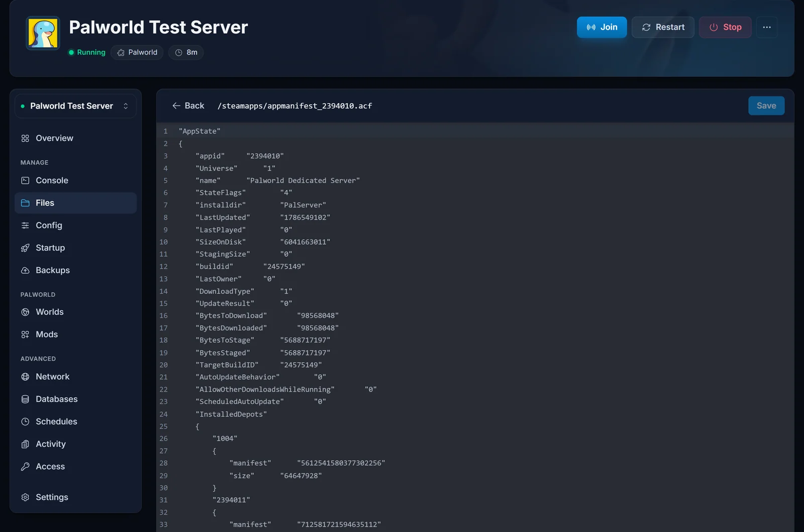Click the left arrow icon beside Back
This screenshot has width=804, height=532.
(176, 105)
